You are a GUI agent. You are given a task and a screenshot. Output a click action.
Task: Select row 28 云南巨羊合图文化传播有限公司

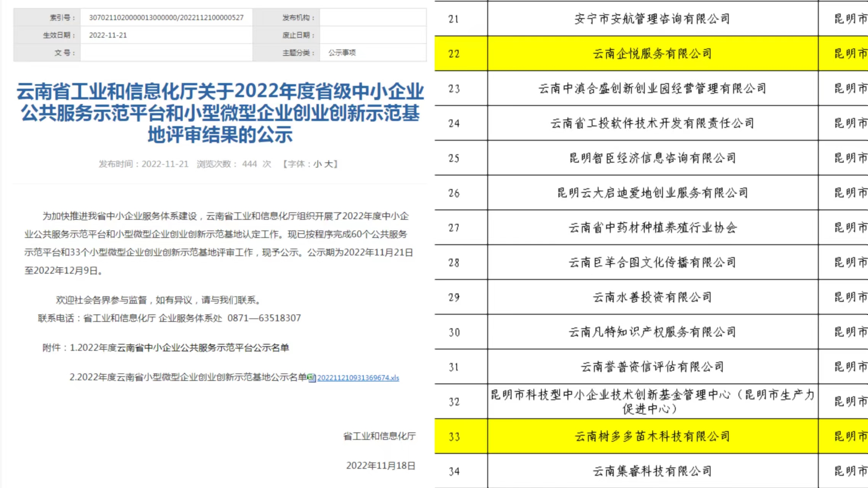[652, 262]
